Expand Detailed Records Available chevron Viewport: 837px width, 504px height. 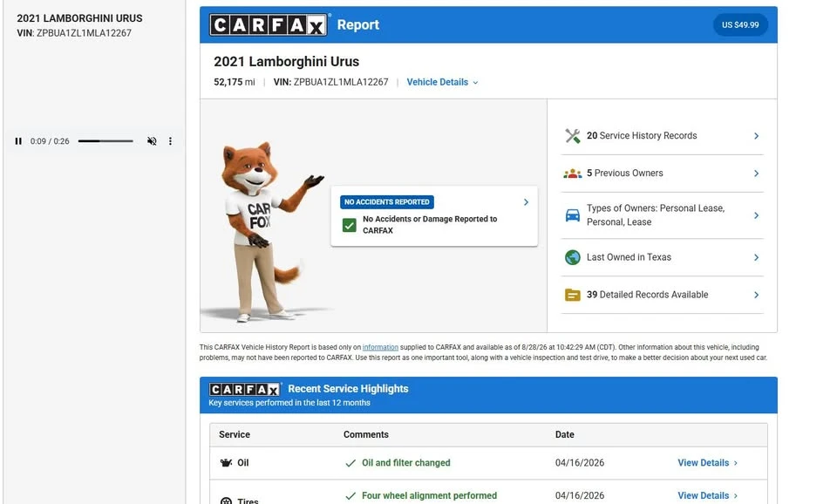pos(757,295)
